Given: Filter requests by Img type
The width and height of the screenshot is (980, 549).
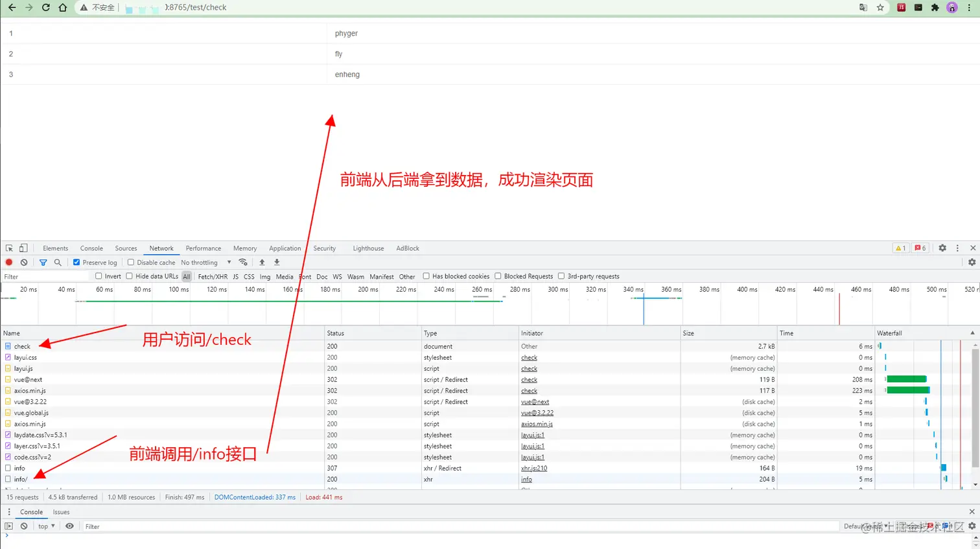Looking at the screenshot, I should pyautogui.click(x=265, y=277).
